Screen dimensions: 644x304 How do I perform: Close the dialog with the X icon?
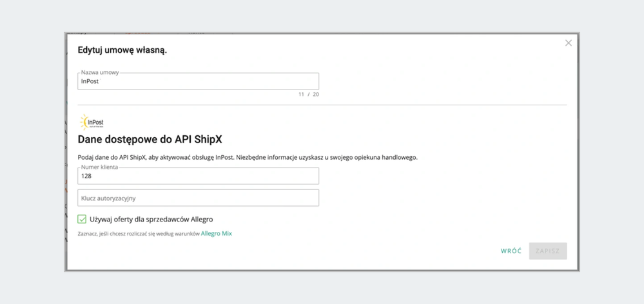point(568,43)
